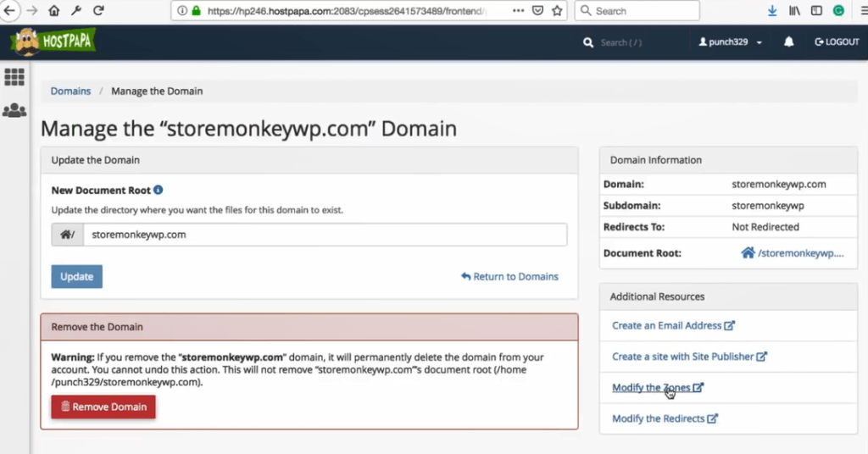The width and height of the screenshot is (868, 454).
Task: Click the 'Not Redirected' value
Action: click(x=765, y=227)
